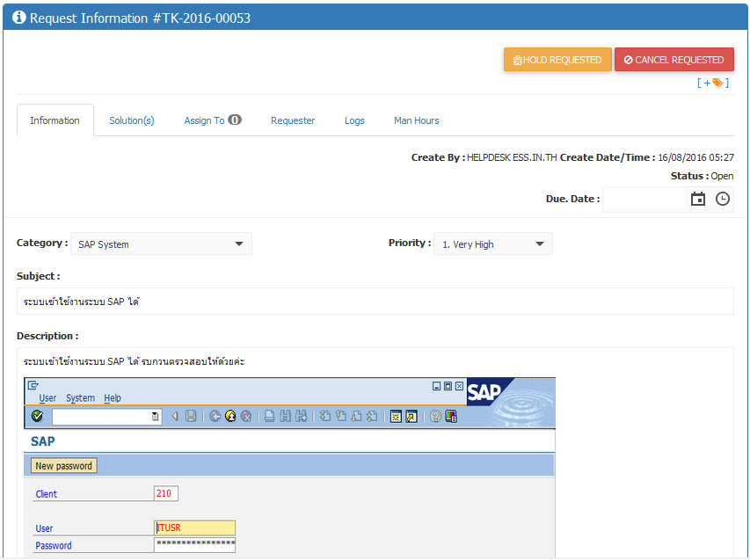Open the Help menu in SAP window

pos(113,398)
